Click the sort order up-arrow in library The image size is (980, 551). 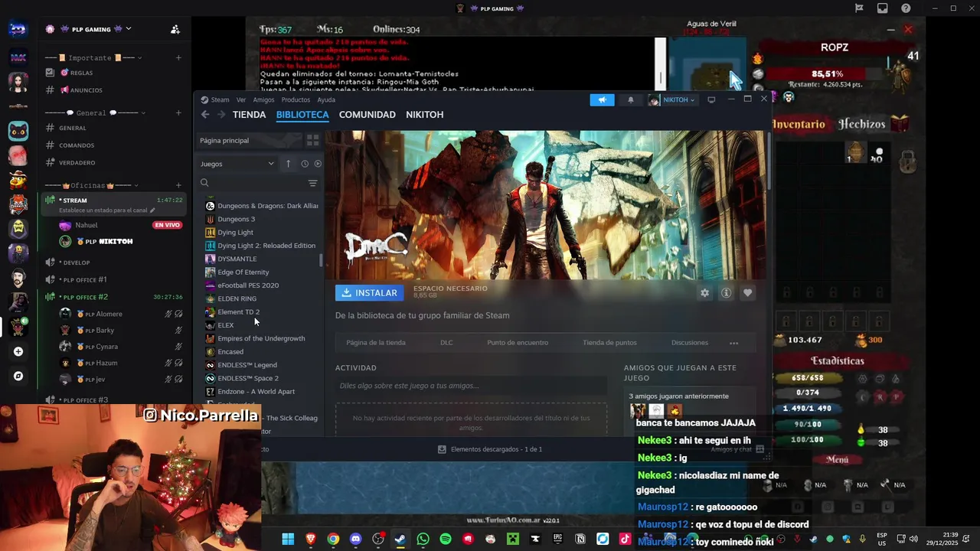click(289, 164)
